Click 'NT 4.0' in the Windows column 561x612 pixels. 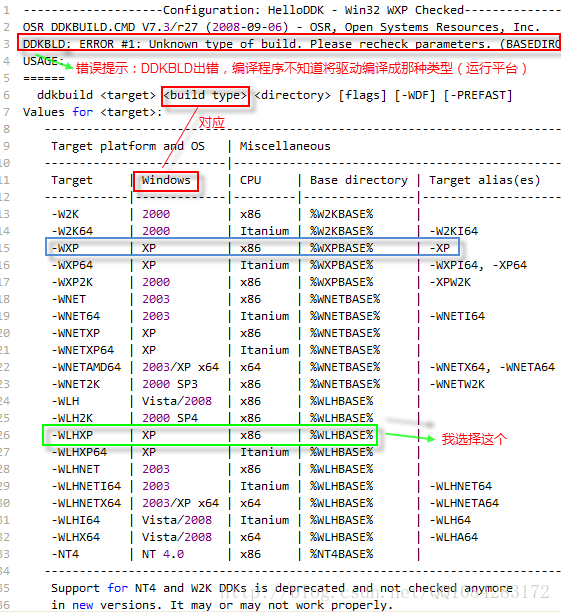(163, 554)
